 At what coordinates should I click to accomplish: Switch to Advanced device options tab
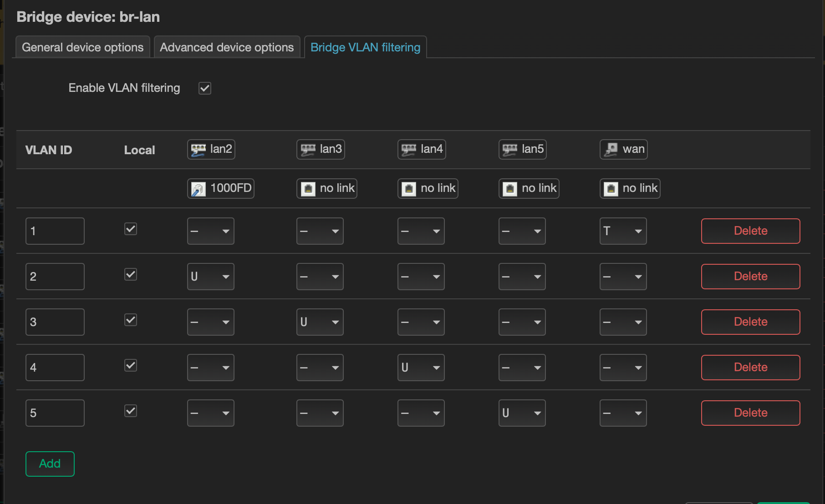coord(227,47)
